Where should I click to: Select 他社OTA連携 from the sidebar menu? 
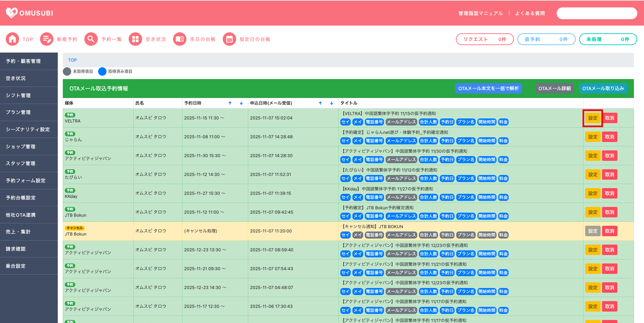click(x=21, y=215)
